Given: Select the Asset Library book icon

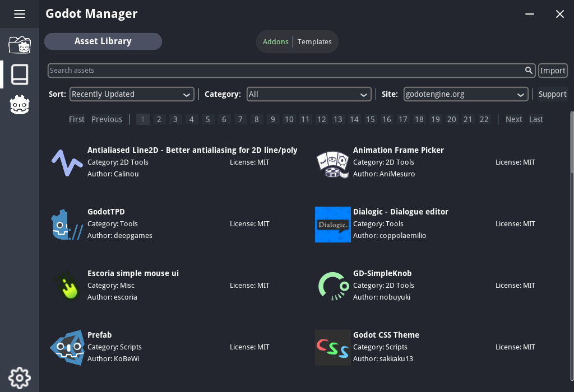Looking at the screenshot, I should [20, 74].
